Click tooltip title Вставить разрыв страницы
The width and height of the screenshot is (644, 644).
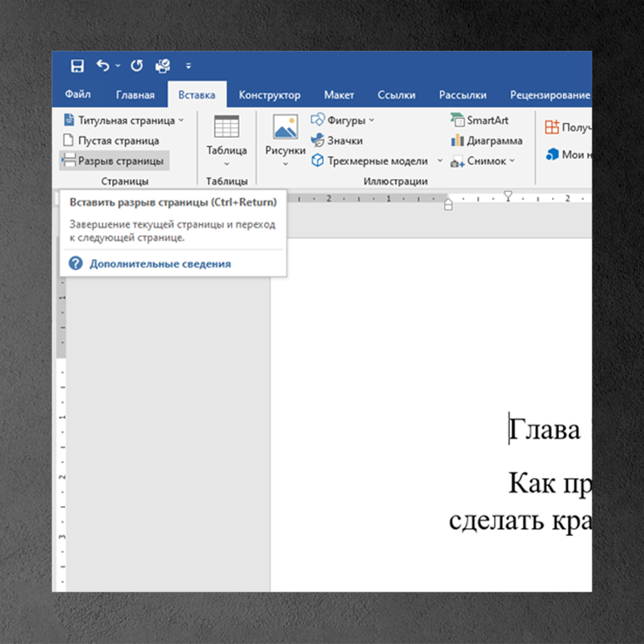click(173, 202)
